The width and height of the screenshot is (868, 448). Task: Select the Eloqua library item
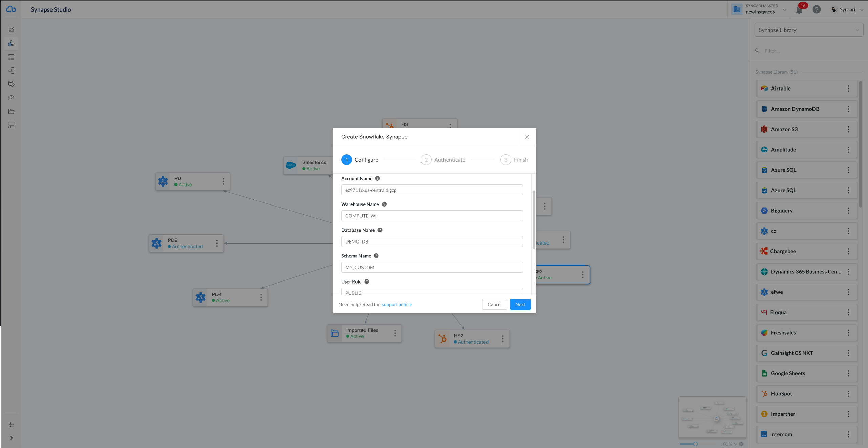807,312
